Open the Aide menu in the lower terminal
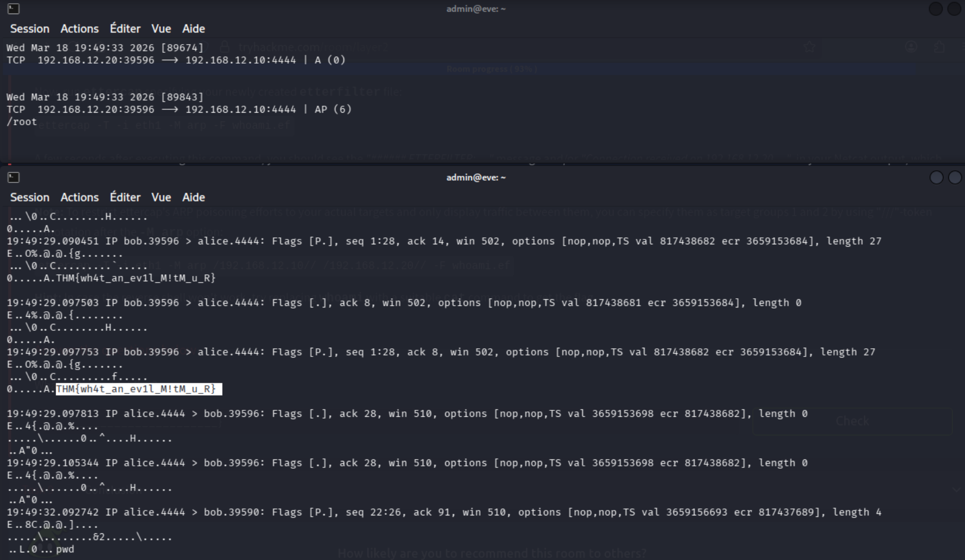Image resolution: width=965 pixels, height=560 pixels. pos(193,198)
